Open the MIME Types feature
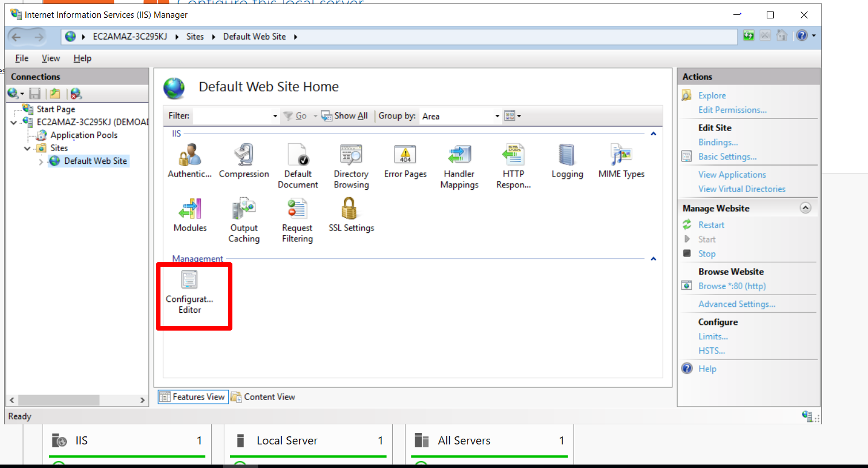The height and width of the screenshot is (468, 868). tap(621, 162)
